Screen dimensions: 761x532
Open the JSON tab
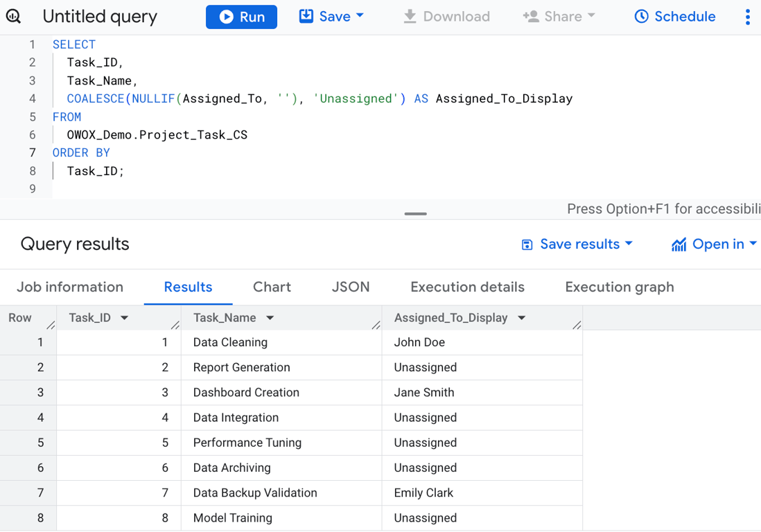tap(351, 287)
